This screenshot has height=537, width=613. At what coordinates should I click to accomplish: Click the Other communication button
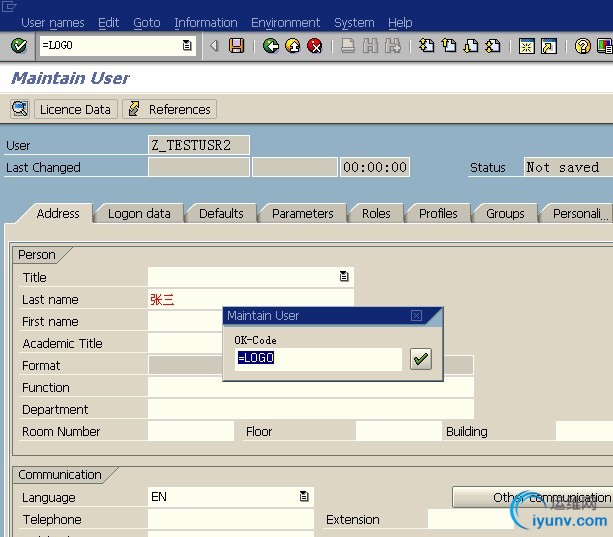tap(532, 497)
